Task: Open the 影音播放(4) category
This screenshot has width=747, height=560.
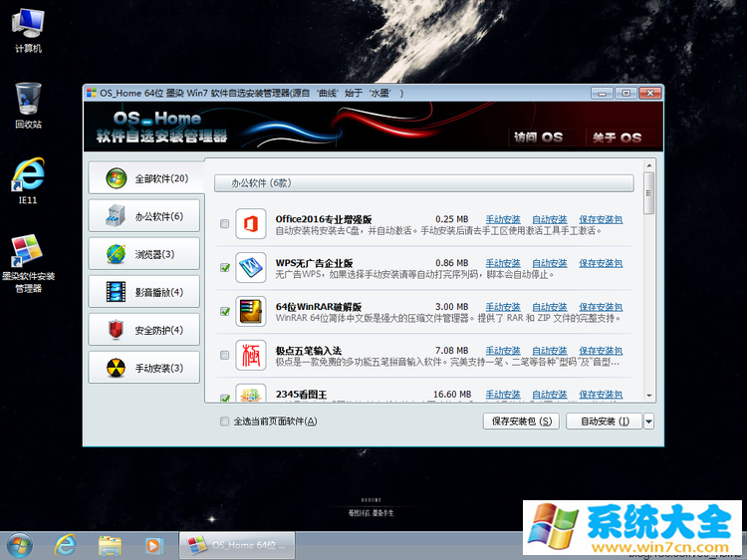Action: click(143, 292)
